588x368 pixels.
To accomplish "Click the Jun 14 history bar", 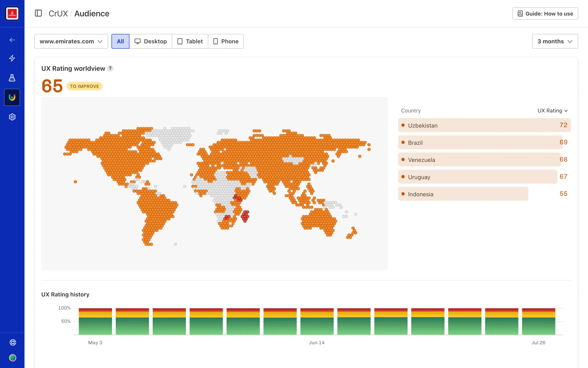I will point(317,321).
